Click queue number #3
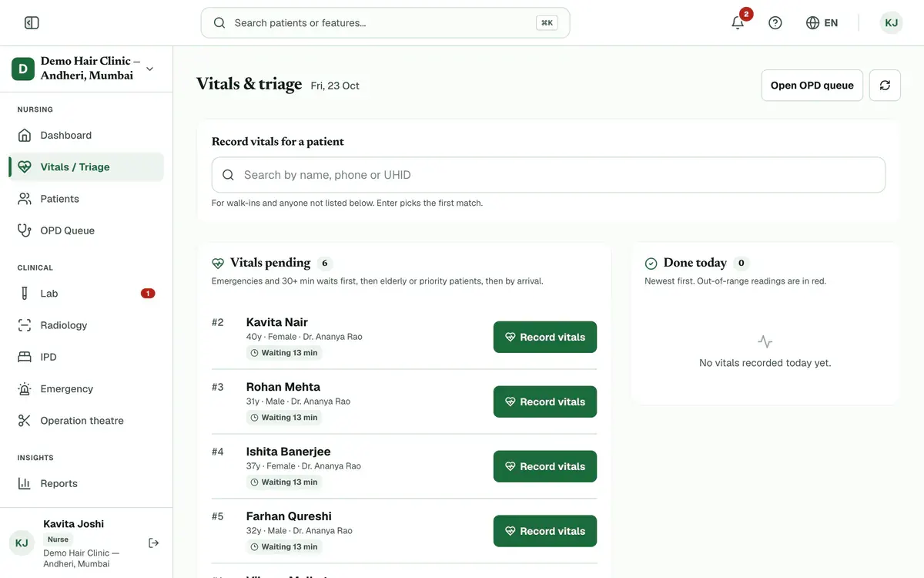The image size is (924, 578). click(218, 387)
